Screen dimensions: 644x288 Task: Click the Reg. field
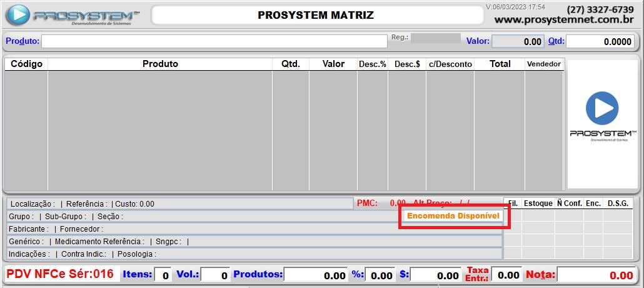coord(435,38)
